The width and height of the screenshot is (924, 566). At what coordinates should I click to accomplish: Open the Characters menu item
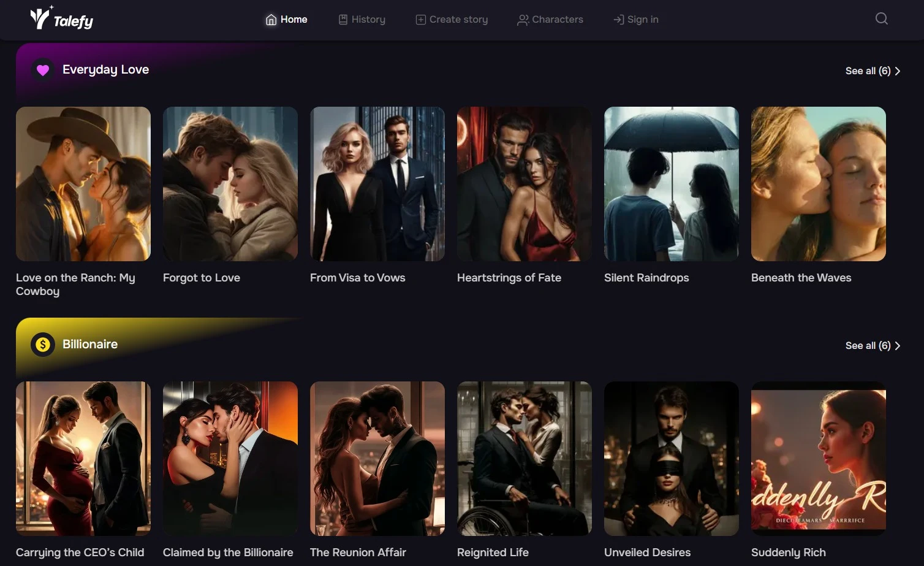557,20
